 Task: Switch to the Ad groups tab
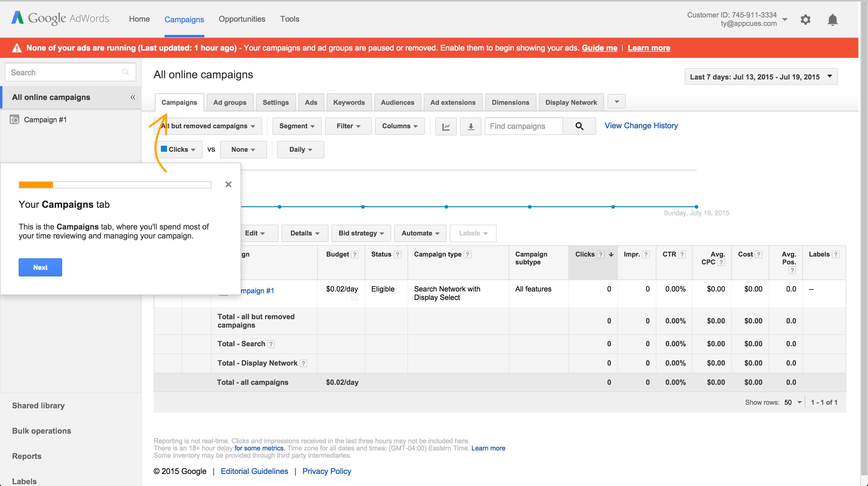[x=230, y=103]
